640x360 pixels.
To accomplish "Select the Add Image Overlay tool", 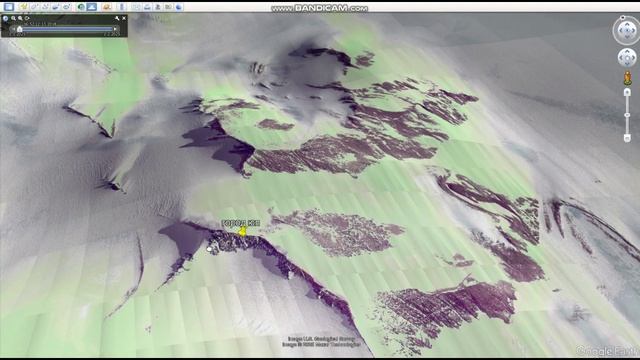I will click(x=56, y=7).
